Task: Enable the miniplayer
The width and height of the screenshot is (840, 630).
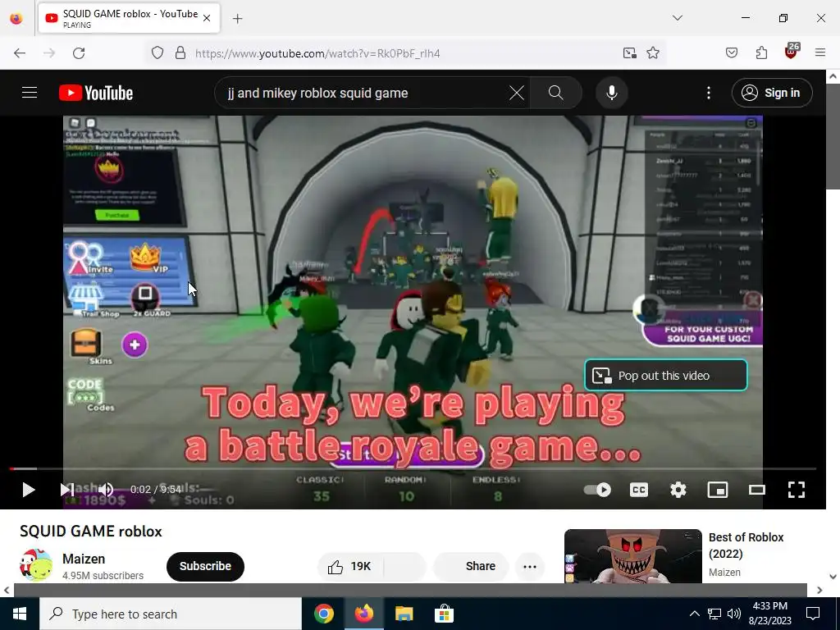Action: (718, 490)
